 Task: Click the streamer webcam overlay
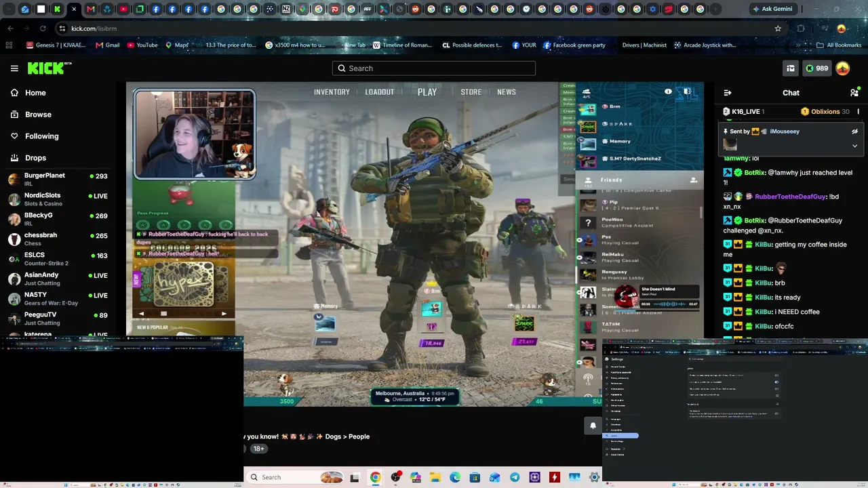(195, 134)
